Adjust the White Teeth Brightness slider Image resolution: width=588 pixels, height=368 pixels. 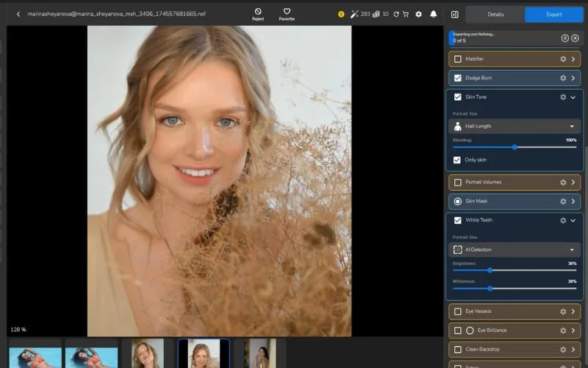pos(490,269)
